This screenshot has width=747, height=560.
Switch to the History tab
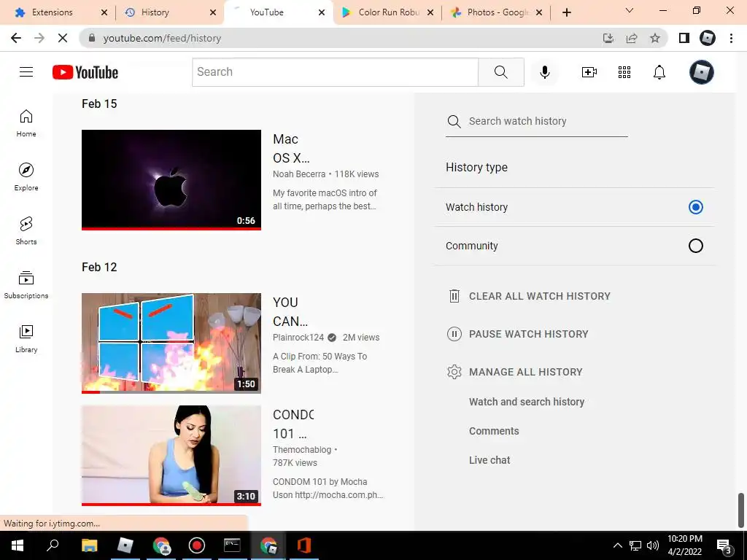click(155, 12)
